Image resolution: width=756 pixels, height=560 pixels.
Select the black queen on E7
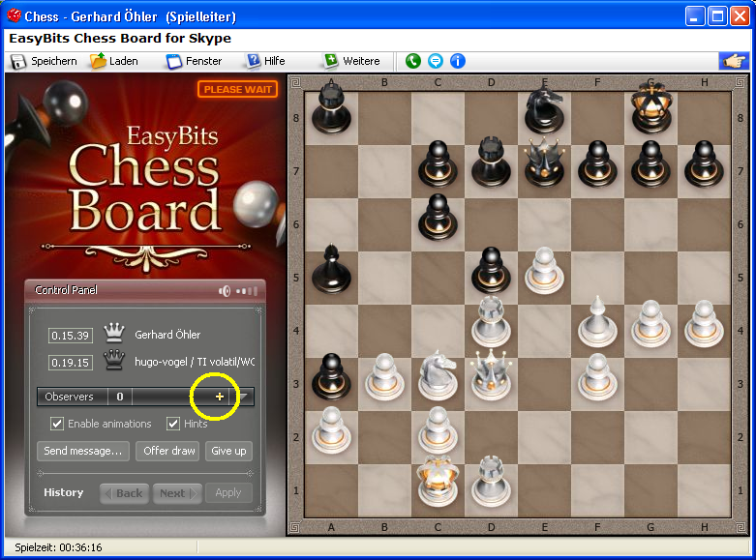544,162
